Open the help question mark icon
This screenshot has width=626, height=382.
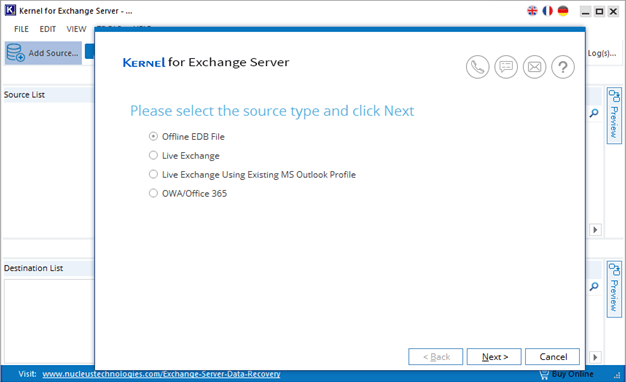point(563,67)
